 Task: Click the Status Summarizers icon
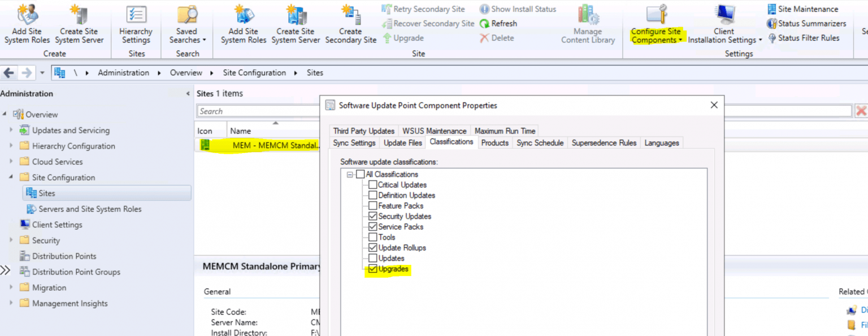point(772,24)
